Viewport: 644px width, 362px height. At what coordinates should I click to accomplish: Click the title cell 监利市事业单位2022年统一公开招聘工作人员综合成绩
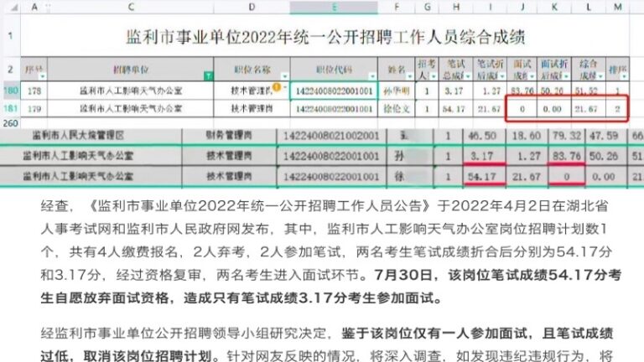click(x=325, y=36)
